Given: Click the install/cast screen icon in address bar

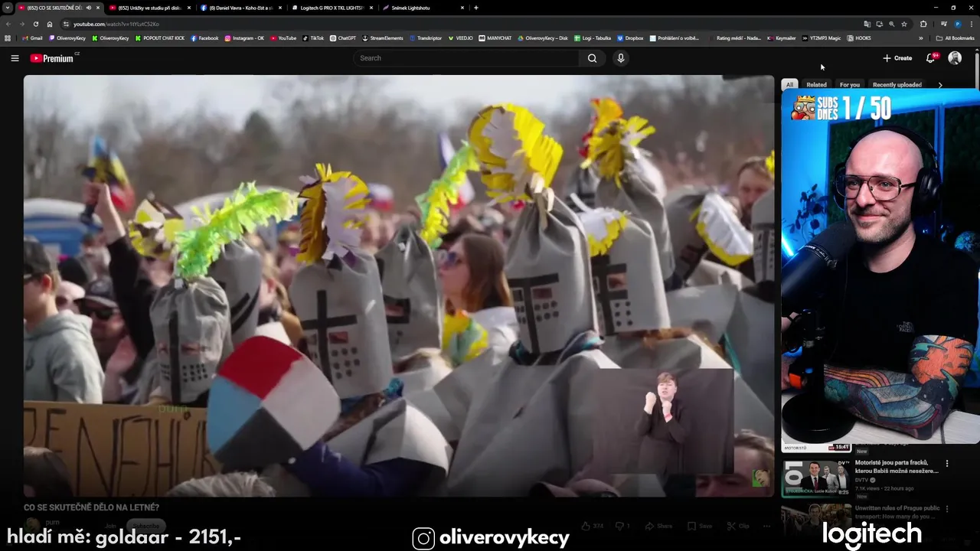Looking at the screenshot, I should 879,24.
